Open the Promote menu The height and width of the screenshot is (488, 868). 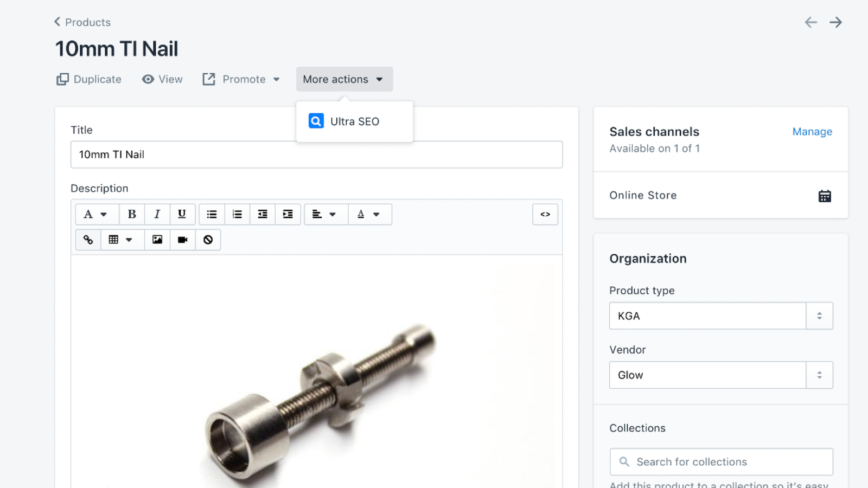click(241, 79)
